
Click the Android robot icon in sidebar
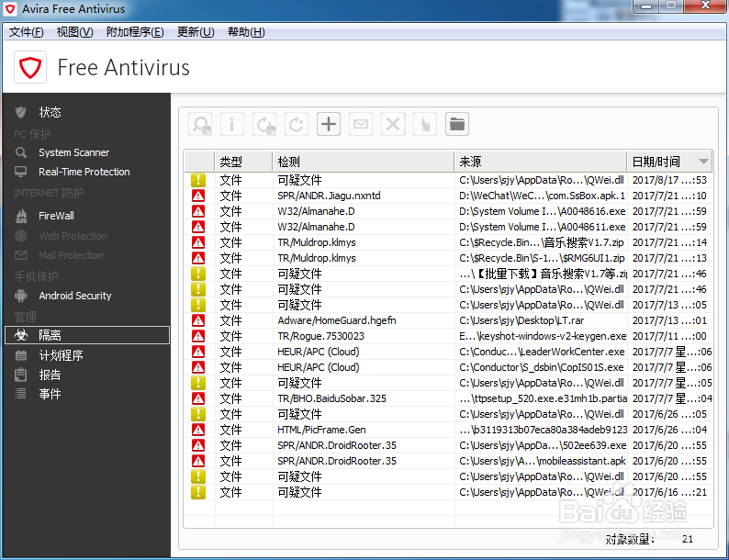point(21,296)
